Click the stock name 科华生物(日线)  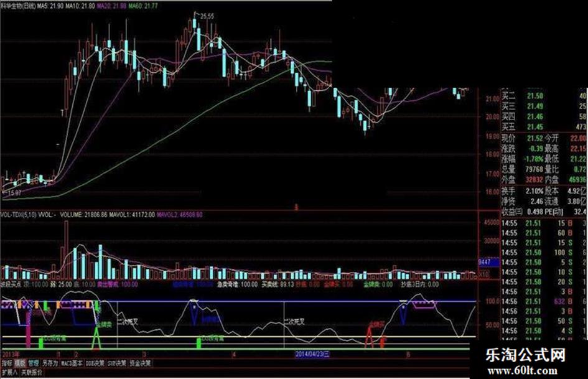18,6
